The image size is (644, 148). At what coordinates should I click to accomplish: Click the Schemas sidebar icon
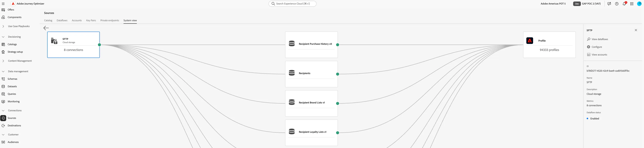click(x=3, y=79)
